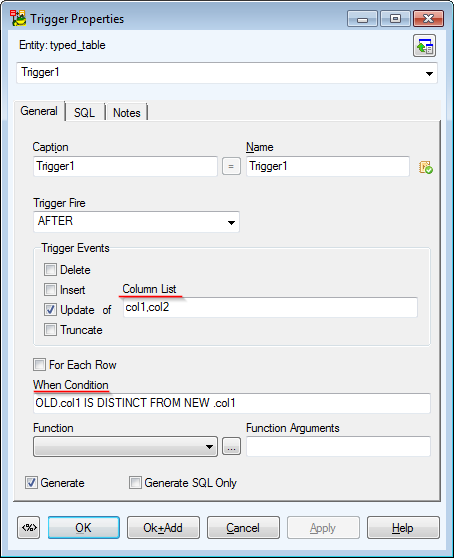
Task: Click the Cancel button
Action: (243, 528)
